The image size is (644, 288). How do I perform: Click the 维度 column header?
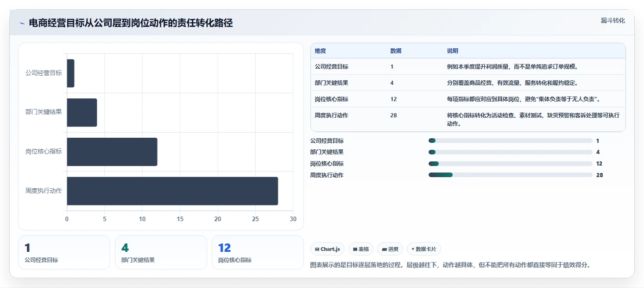321,51
